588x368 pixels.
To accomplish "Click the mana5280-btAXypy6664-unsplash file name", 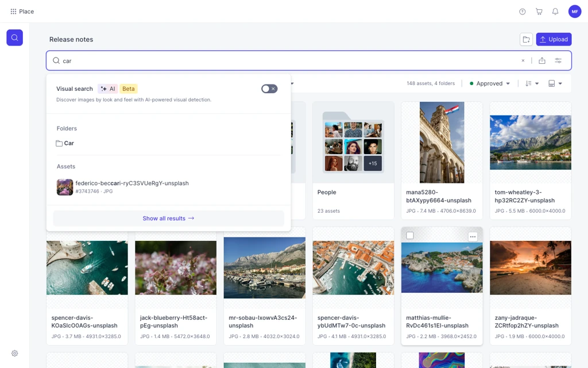I will pyautogui.click(x=439, y=197).
